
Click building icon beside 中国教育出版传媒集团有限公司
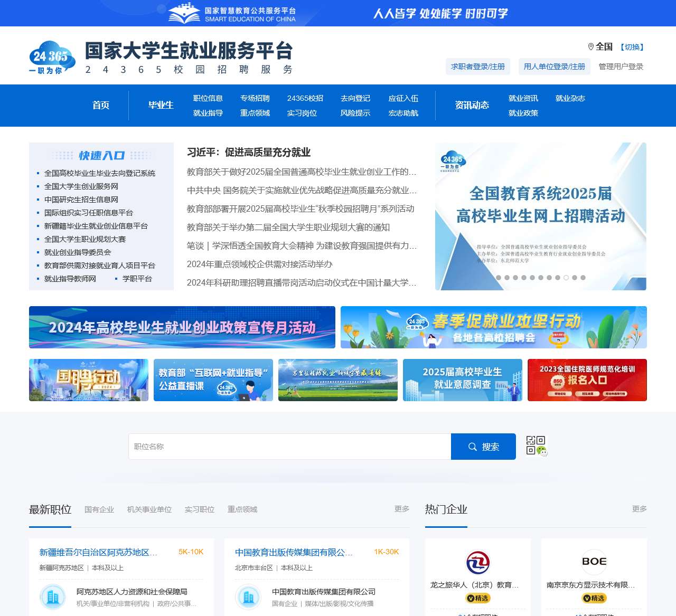(248, 597)
